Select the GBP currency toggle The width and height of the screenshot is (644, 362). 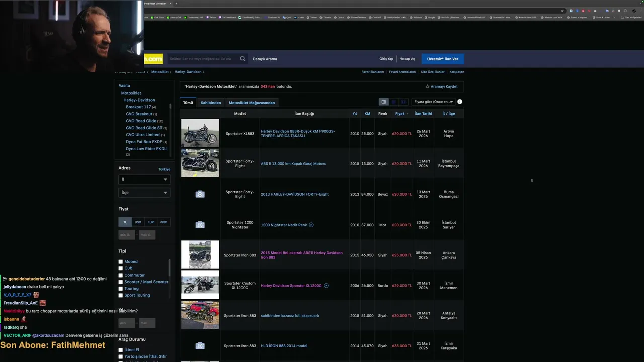pos(164,222)
